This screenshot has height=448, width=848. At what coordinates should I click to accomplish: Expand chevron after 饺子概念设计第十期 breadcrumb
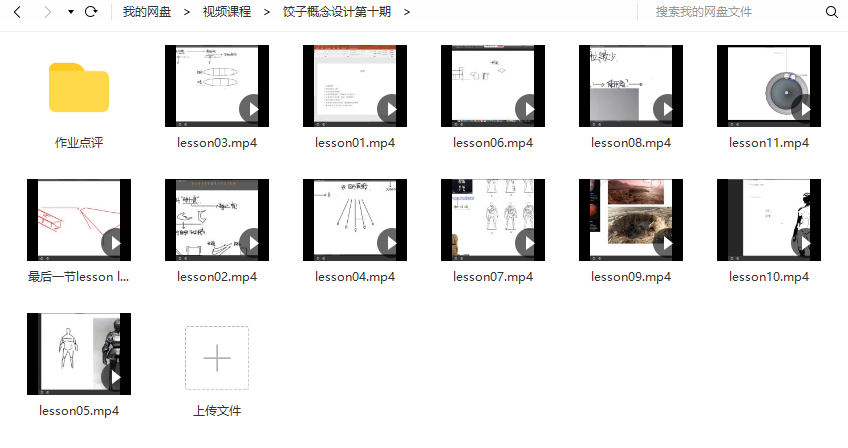(x=407, y=12)
